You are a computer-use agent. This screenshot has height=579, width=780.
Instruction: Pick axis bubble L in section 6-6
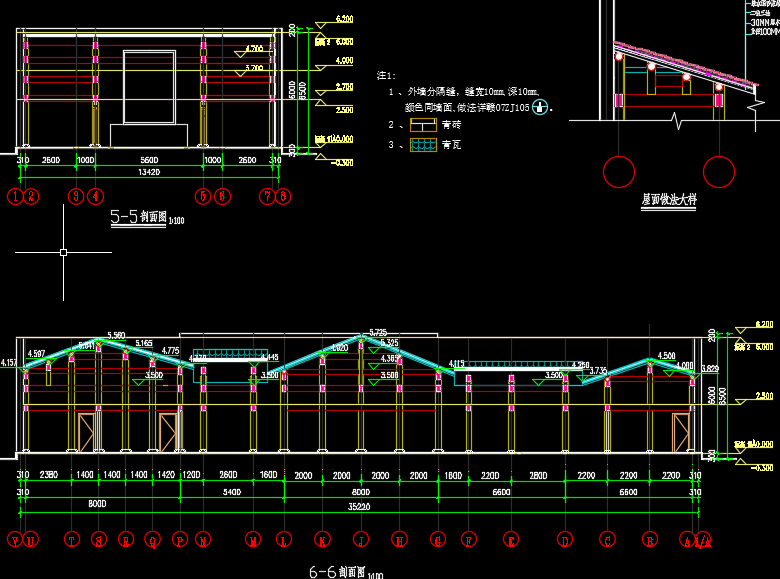[x=284, y=540]
